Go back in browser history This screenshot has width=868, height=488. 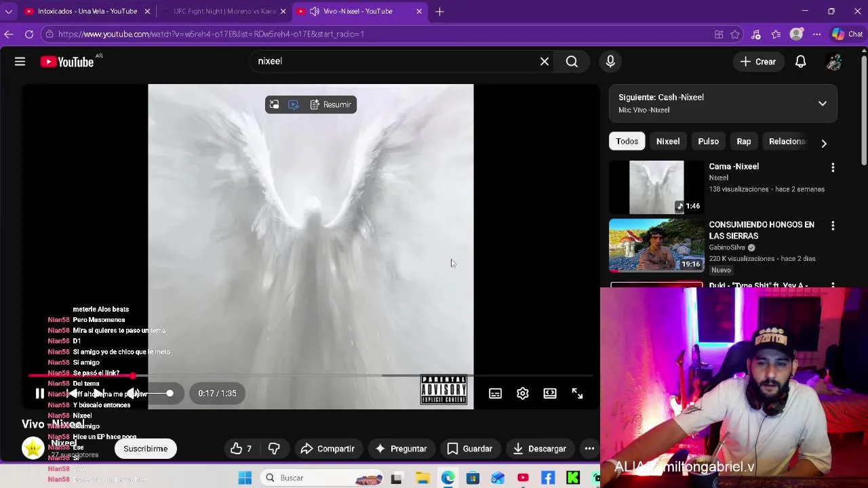[x=9, y=34]
